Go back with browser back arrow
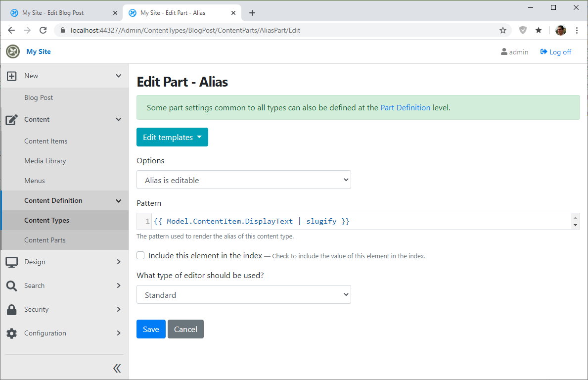 [11, 30]
